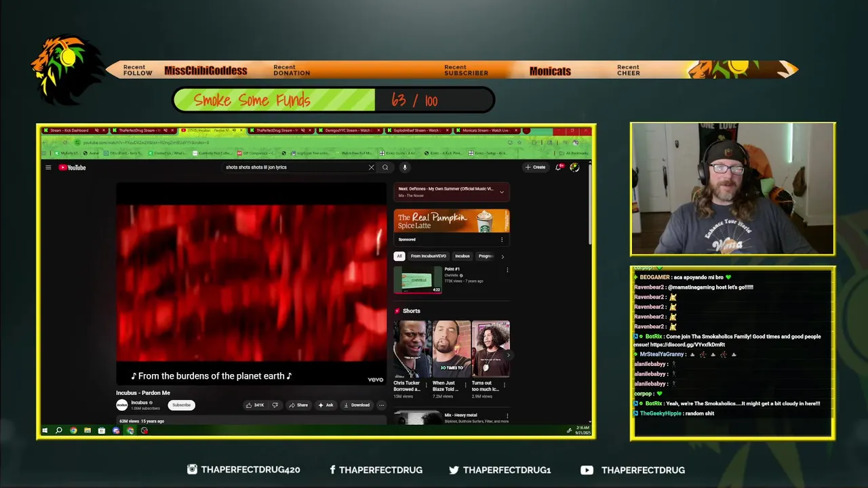Screen dimensions: 868x488
Task: Open Windows taskbar search
Action: (x=59, y=430)
